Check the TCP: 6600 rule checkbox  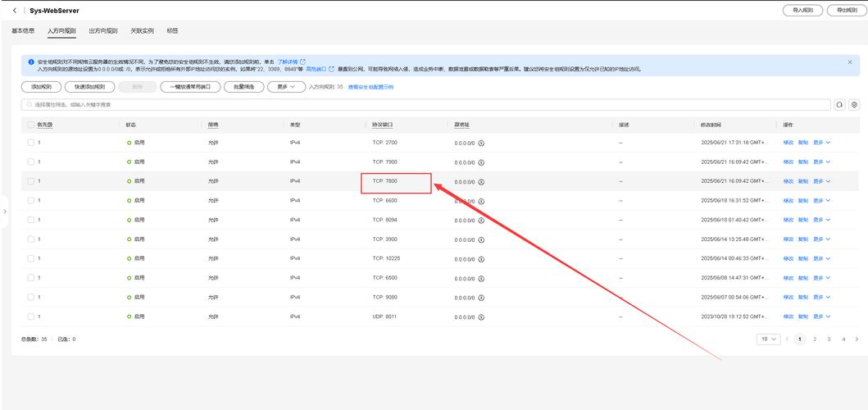click(x=30, y=201)
